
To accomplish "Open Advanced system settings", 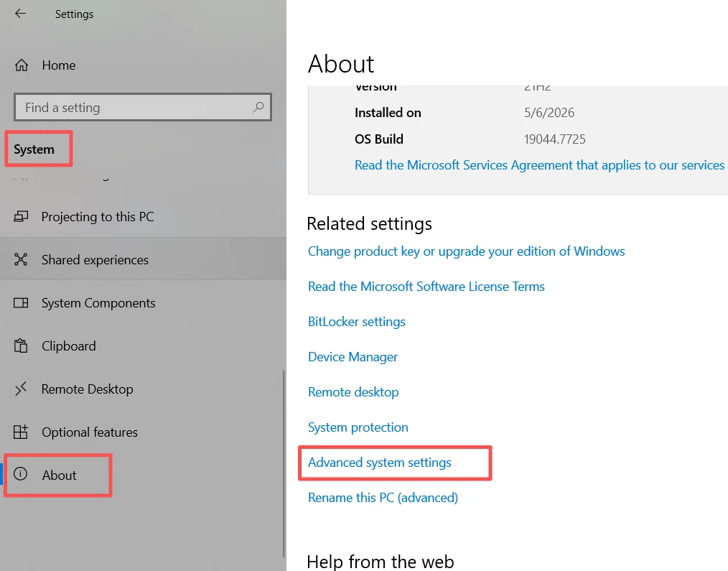I will (x=379, y=463).
